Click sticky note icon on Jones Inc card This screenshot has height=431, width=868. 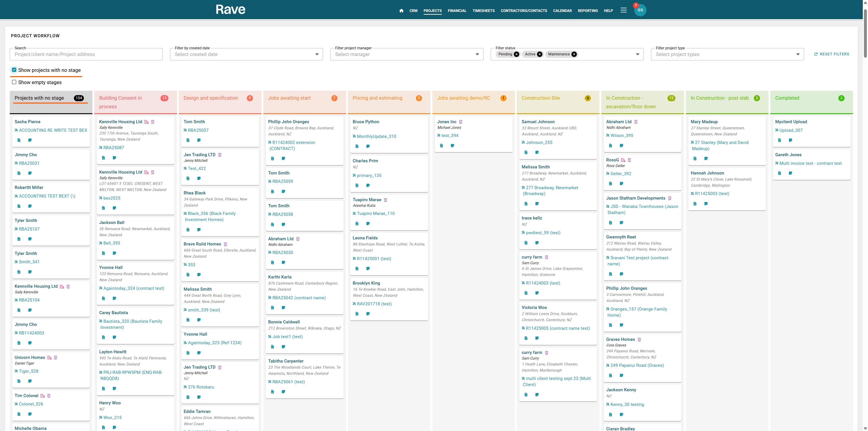(452, 146)
